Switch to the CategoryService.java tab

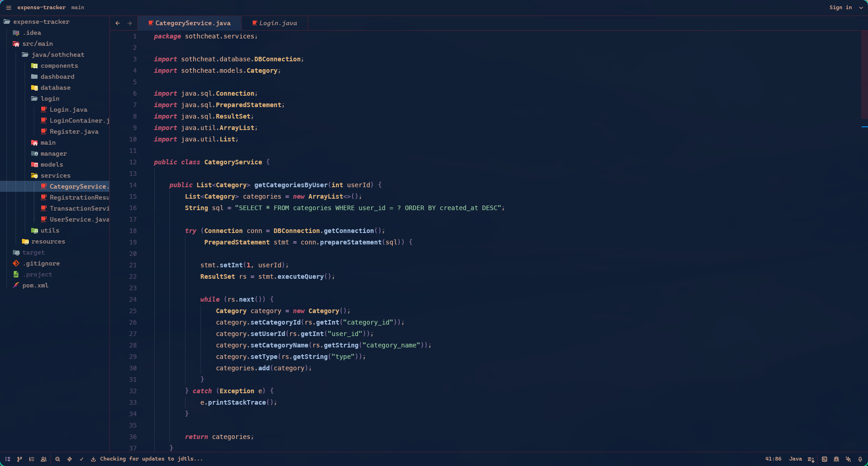point(189,23)
